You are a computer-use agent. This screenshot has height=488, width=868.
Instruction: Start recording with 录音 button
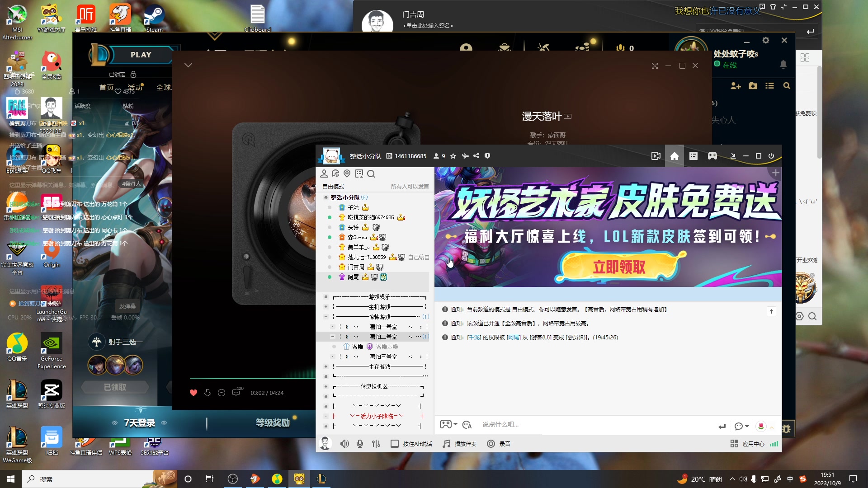pos(499,444)
